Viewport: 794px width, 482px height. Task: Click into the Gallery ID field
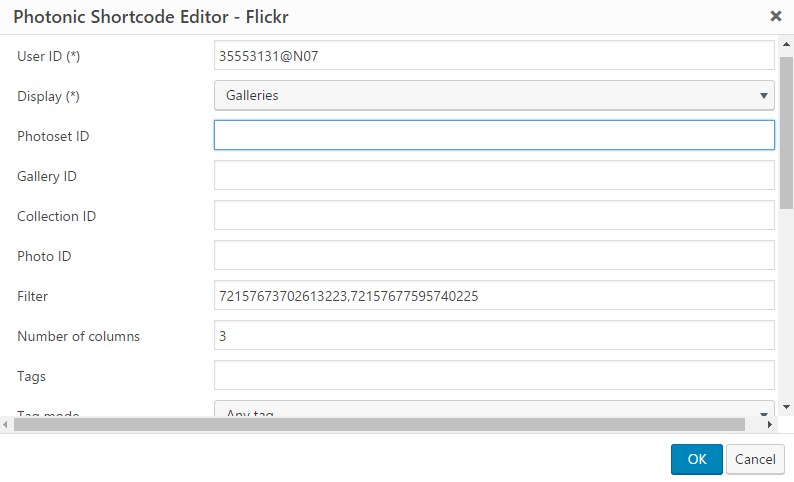494,175
